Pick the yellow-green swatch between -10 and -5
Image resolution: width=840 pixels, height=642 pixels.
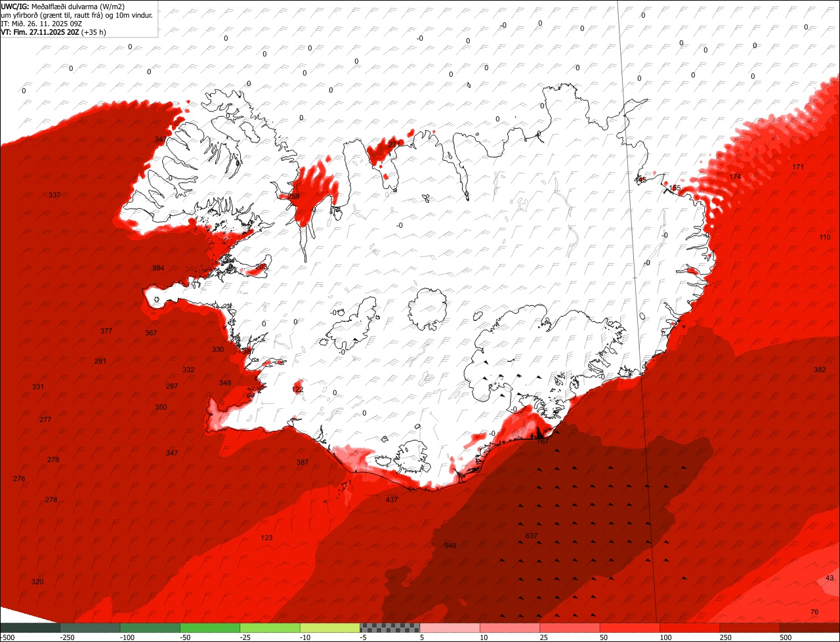tap(329, 628)
